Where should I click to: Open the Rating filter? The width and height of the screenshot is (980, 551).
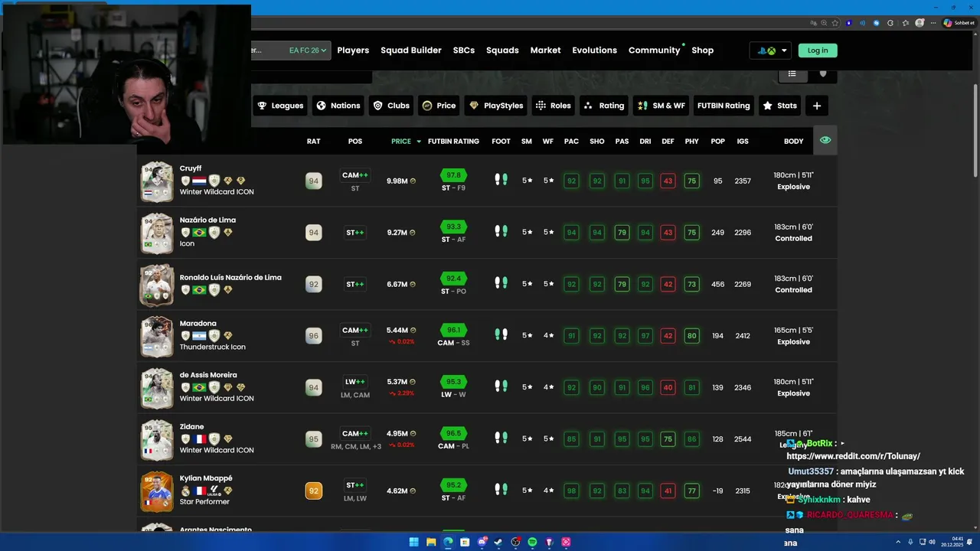[604, 106]
